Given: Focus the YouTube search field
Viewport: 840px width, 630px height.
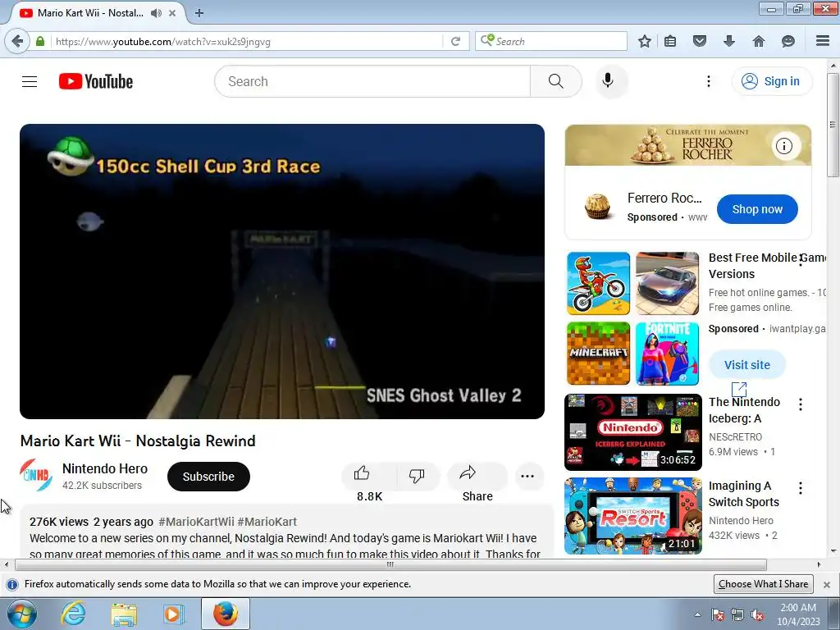Looking at the screenshot, I should click(372, 81).
